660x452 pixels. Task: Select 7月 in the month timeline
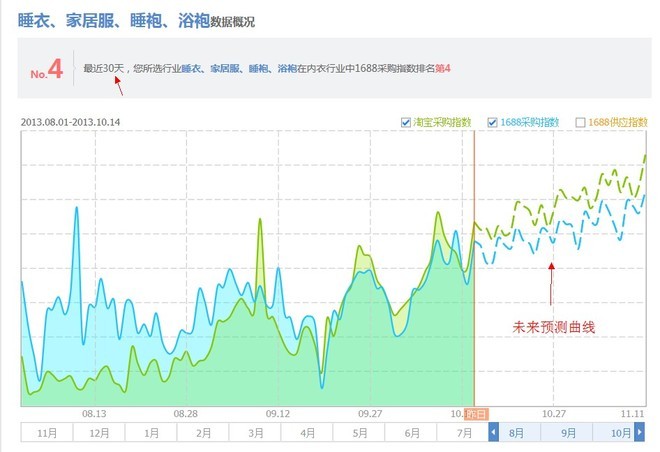(464, 433)
